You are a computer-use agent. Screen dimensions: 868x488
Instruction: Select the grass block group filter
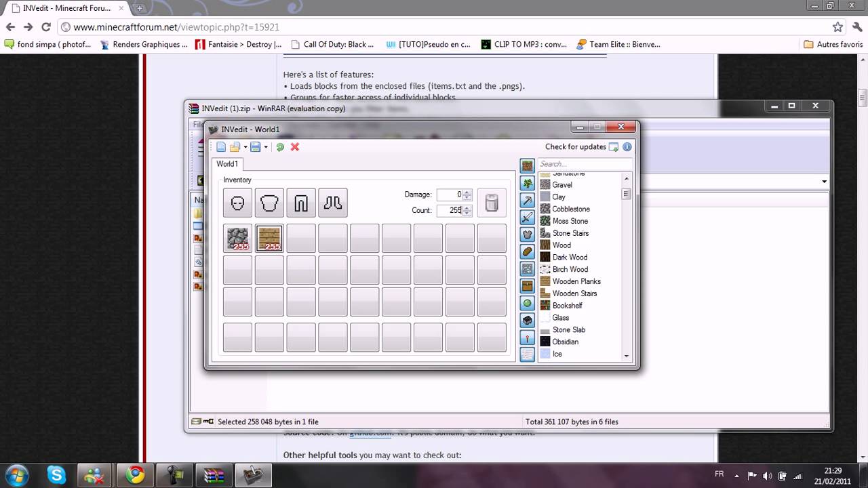click(528, 165)
